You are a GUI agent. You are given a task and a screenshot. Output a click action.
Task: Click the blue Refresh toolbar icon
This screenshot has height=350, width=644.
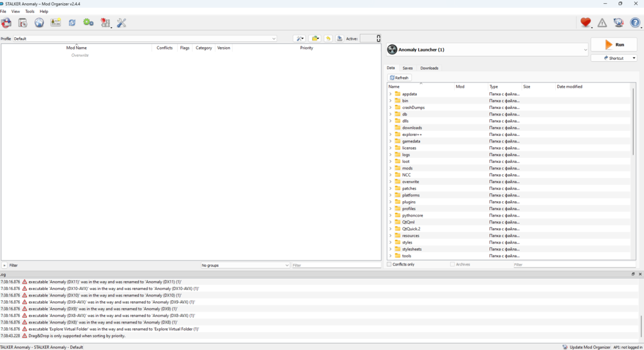tap(72, 23)
